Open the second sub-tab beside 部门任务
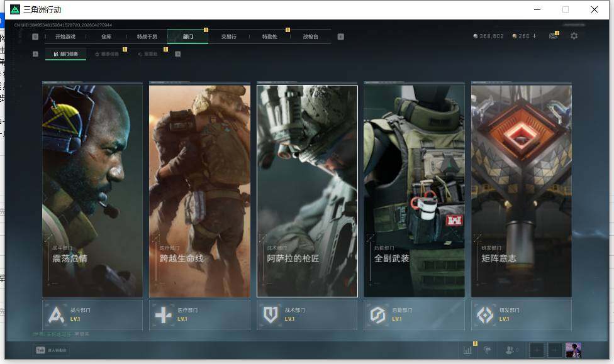The width and height of the screenshot is (614, 364). click(107, 54)
